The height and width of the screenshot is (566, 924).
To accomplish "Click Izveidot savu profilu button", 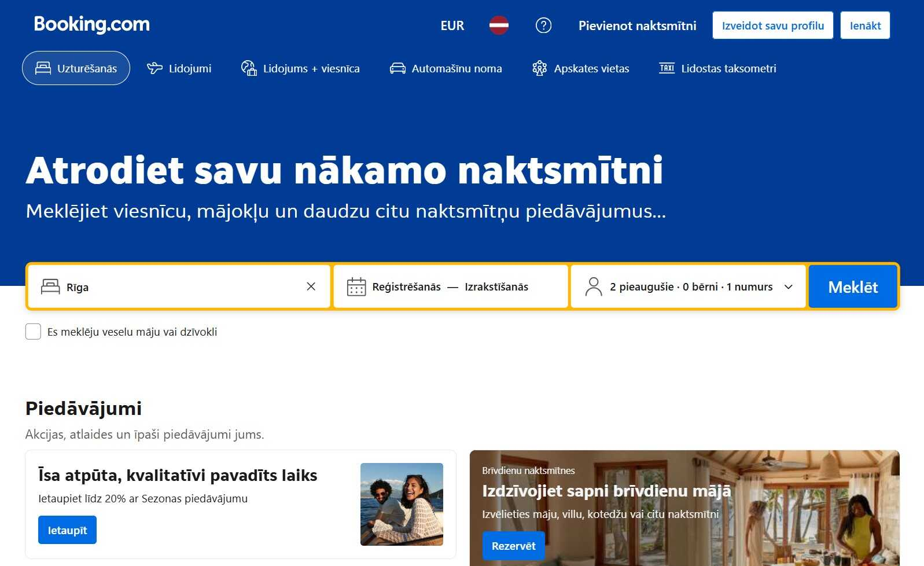I will pos(772,25).
